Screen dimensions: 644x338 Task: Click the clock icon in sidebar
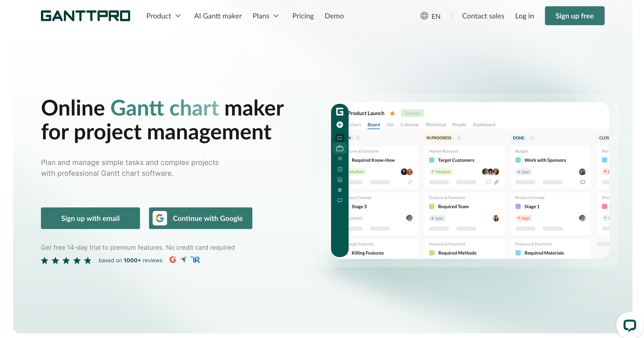pos(339,169)
